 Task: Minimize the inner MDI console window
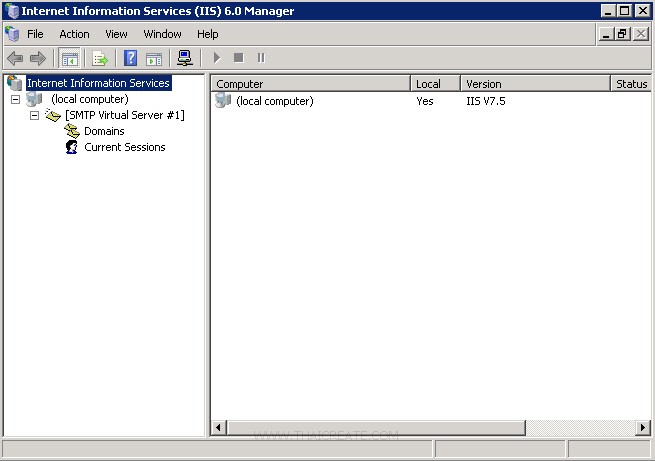click(606, 34)
